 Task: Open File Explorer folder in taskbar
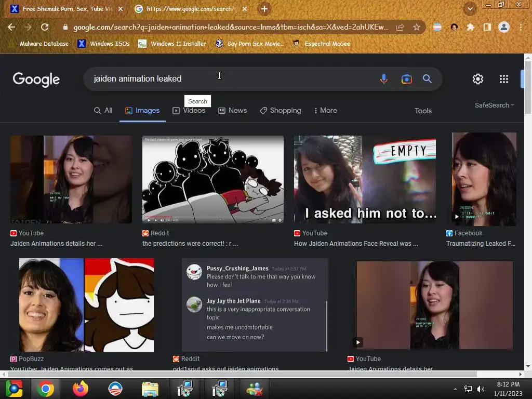tap(150, 389)
